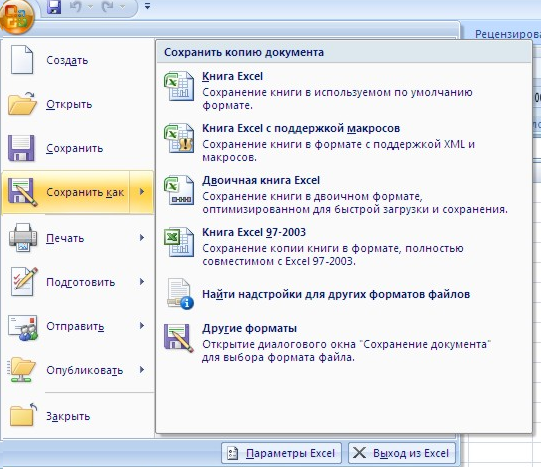Click the macro-enabled workbook icon with warning
Image resolution: width=543 pixels, height=469 pixels.
(x=178, y=138)
